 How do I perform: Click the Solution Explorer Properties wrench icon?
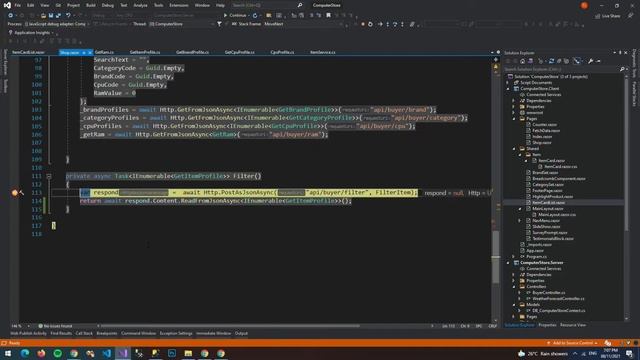point(590,61)
